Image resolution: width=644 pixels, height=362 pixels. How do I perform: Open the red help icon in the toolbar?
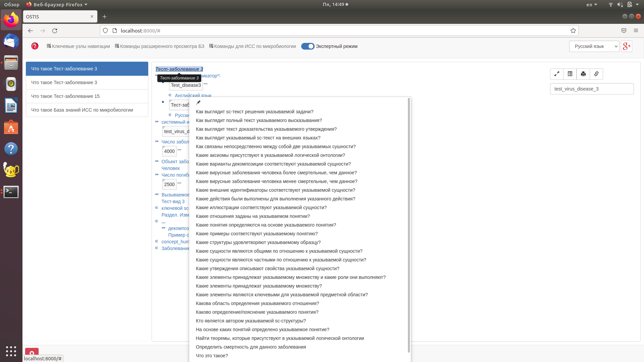tap(35, 46)
